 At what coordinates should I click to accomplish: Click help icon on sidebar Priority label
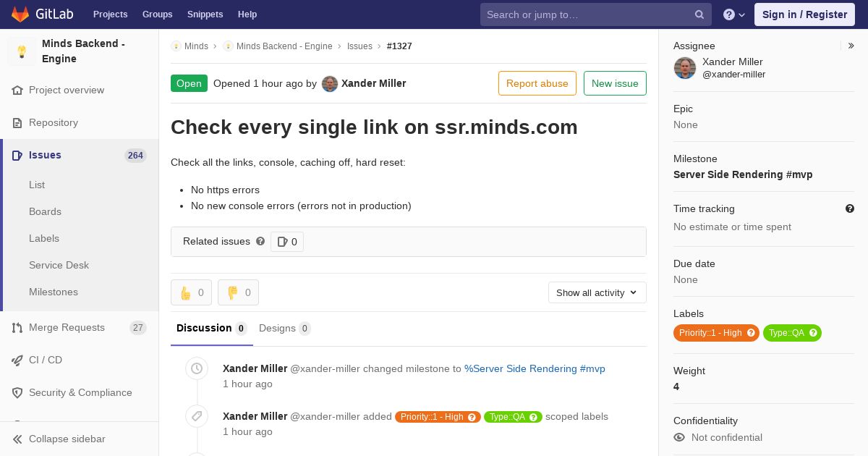pos(751,333)
